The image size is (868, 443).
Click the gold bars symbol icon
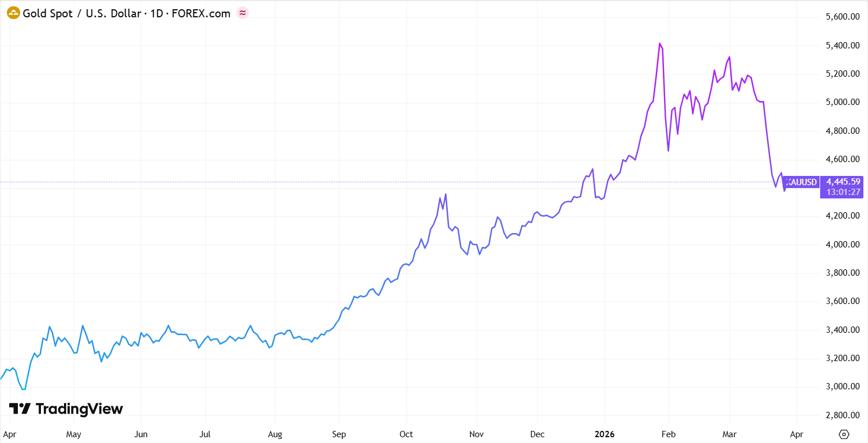13,13
